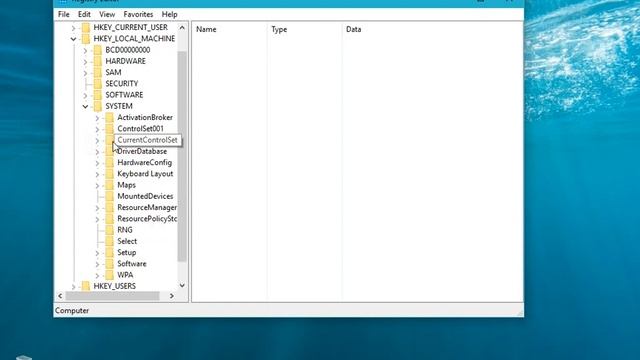Click the vertical scrollbar thumb in tree

182,156
